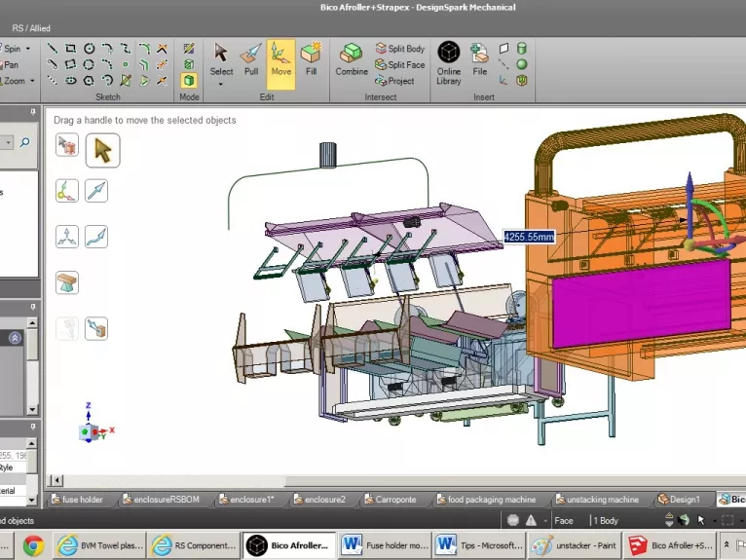Click the Pan button
The width and height of the screenshot is (746, 560).
tap(10, 64)
